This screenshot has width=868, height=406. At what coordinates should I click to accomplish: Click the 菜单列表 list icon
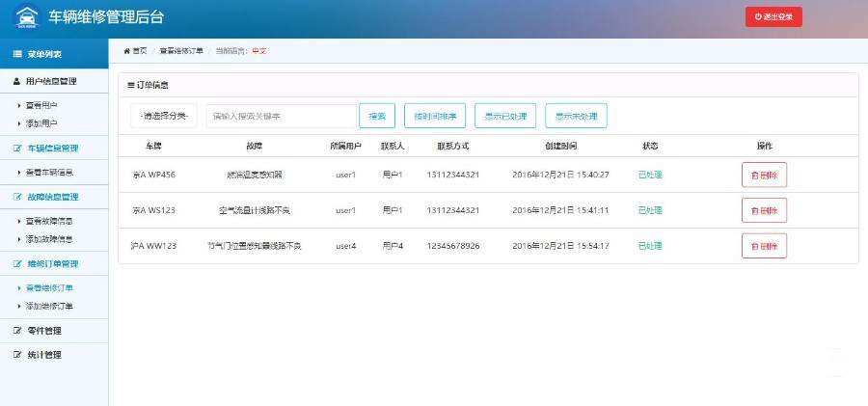click(x=17, y=54)
